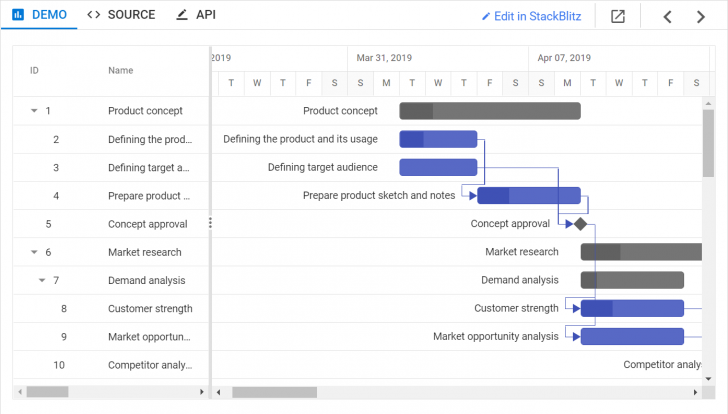Collapse the Demand analysis row
Screen dimensions: 728x414
pyautogui.click(x=42, y=280)
